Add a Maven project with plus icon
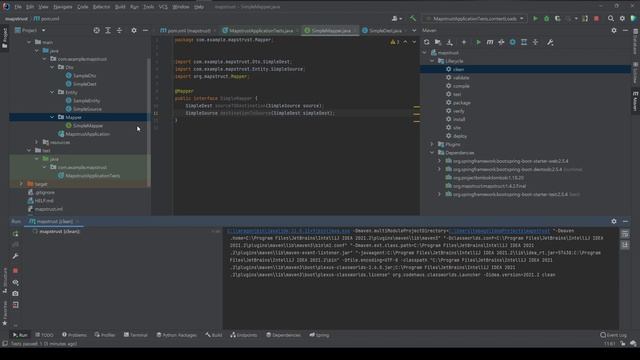Screen dimensions: 640x360 click(x=464, y=42)
